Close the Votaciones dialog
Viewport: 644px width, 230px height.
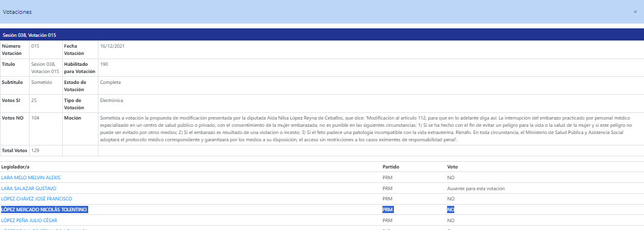(x=635, y=12)
